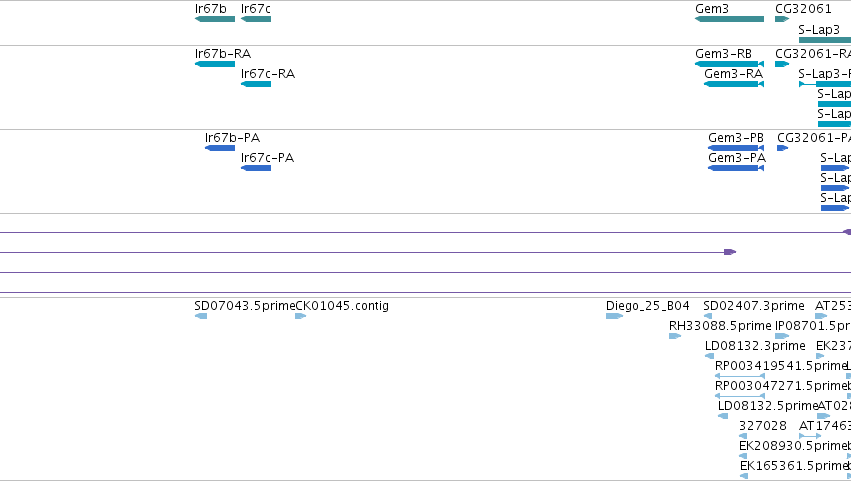Select the CG32061 gene arrow
This screenshot has width=851, height=481.
(x=782, y=19)
